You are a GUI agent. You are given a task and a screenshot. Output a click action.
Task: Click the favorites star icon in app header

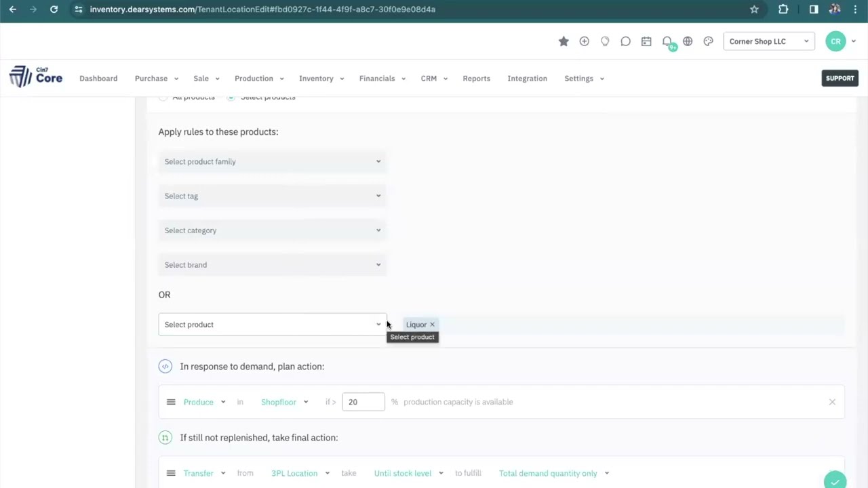[x=564, y=41]
